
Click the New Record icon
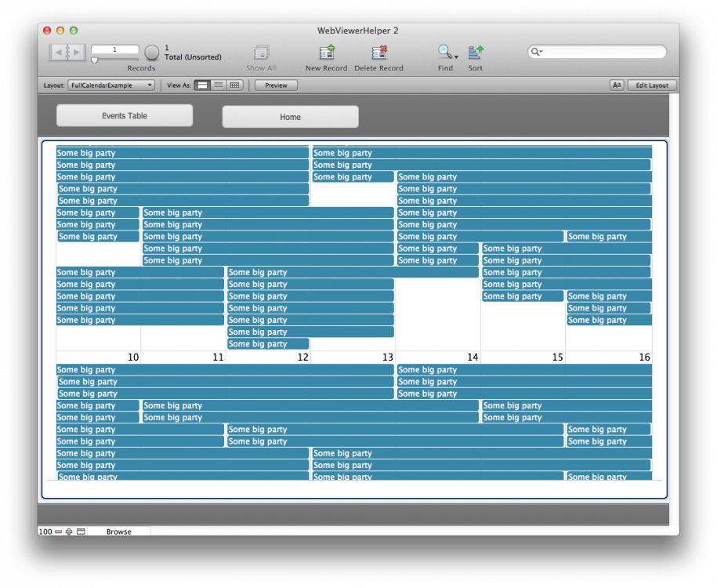click(x=326, y=53)
